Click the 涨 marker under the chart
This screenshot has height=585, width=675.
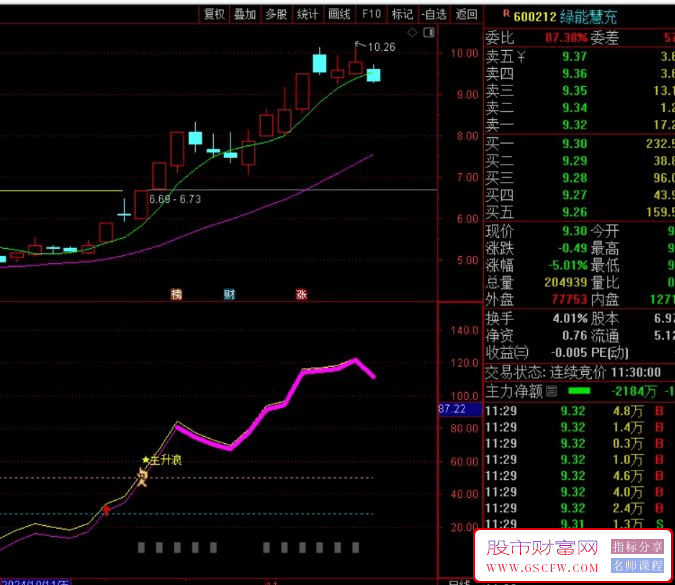301,294
